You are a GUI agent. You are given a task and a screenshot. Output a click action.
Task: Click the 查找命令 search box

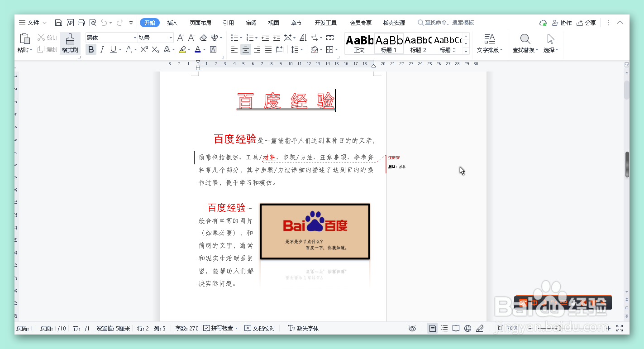(446, 23)
